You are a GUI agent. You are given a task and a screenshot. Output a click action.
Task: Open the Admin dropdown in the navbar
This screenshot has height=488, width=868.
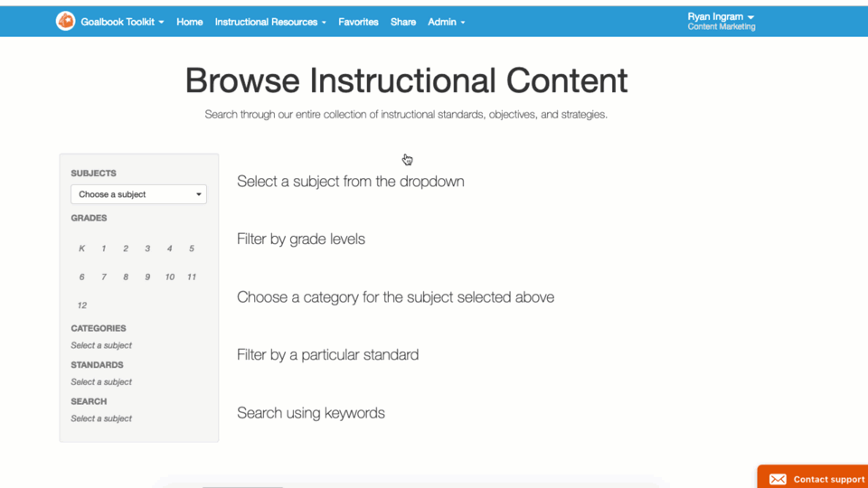point(446,22)
